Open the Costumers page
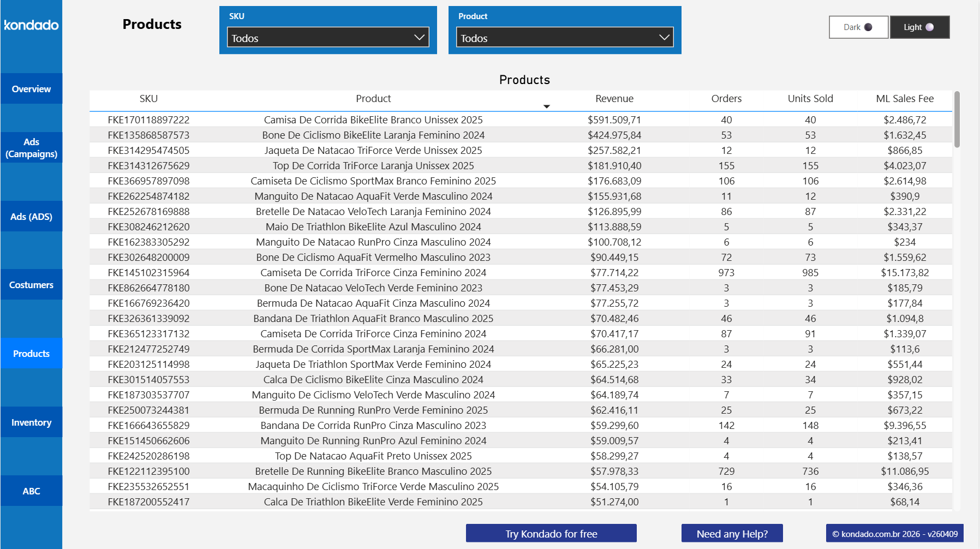This screenshot has width=980, height=549. point(31,284)
